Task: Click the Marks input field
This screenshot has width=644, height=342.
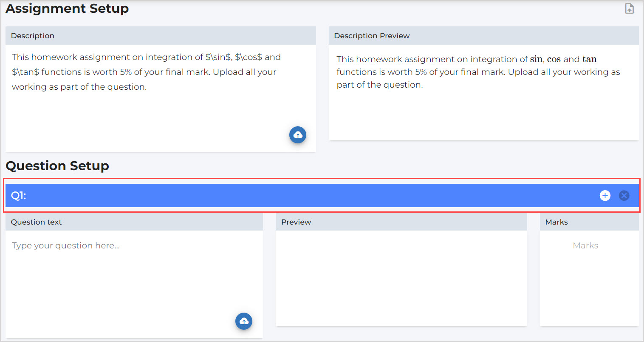Action: [585, 245]
